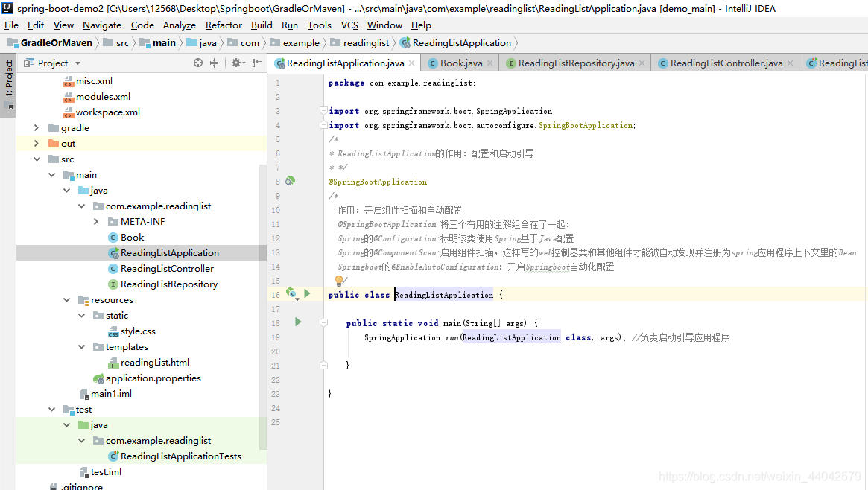
Task: Collapse the src folder in tree
Action: tap(37, 159)
